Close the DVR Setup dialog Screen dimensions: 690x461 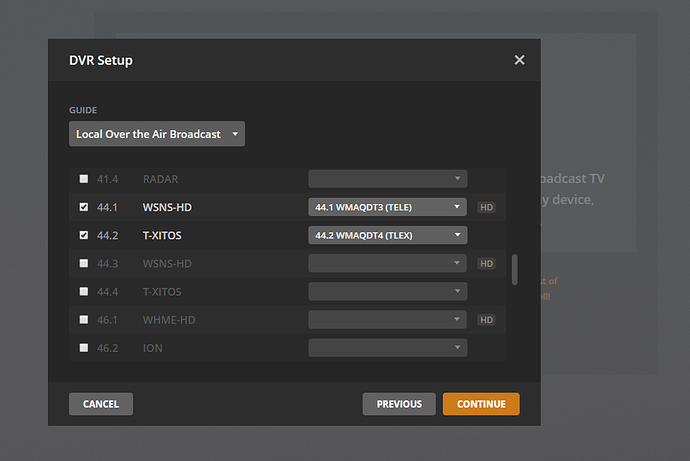[x=519, y=60]
